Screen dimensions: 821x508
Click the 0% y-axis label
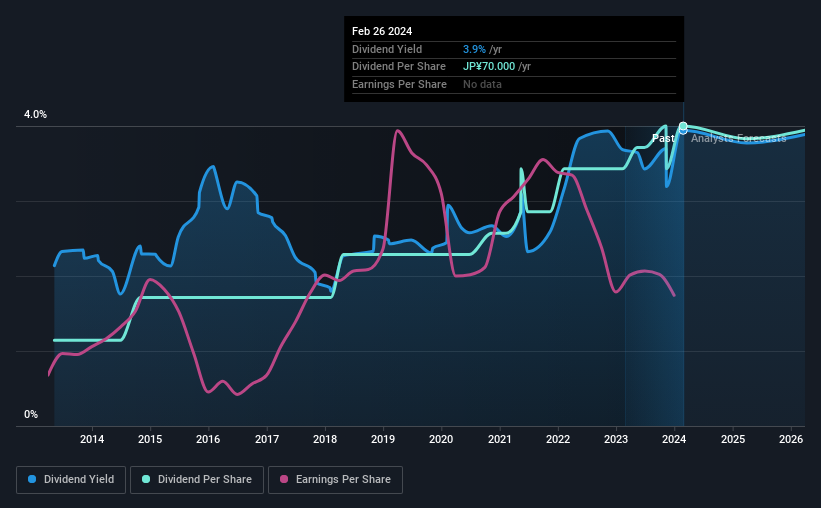click(31, 414)
